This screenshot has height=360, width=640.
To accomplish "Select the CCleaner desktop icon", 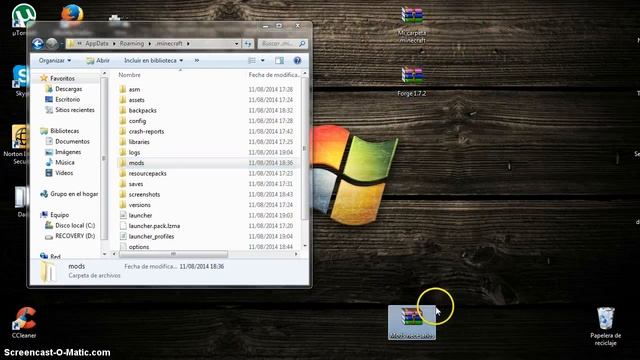I will coord(24,323).
